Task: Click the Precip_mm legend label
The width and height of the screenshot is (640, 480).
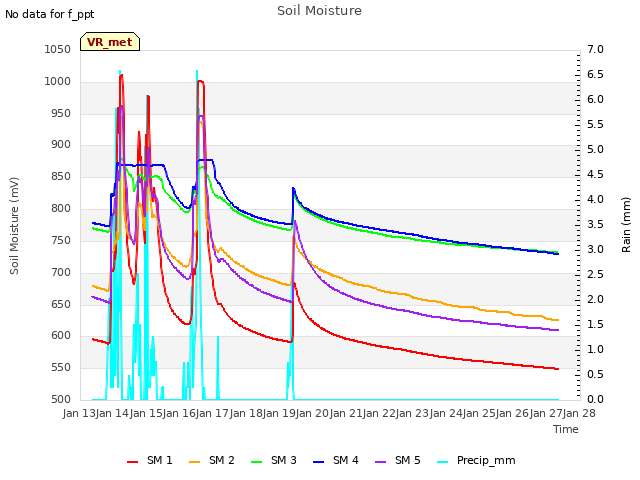Action: click(486, 460)
